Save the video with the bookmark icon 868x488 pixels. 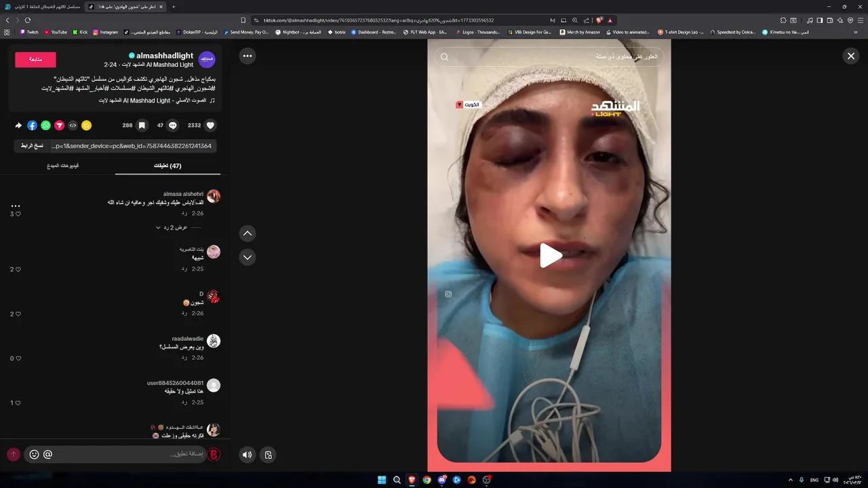coord(142,125)
